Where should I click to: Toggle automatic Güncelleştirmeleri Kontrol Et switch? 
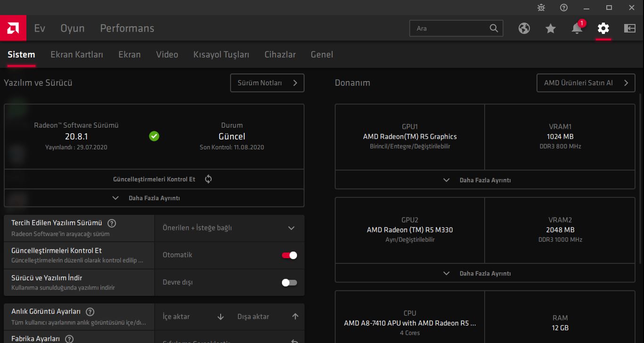(x=289, y=255)
